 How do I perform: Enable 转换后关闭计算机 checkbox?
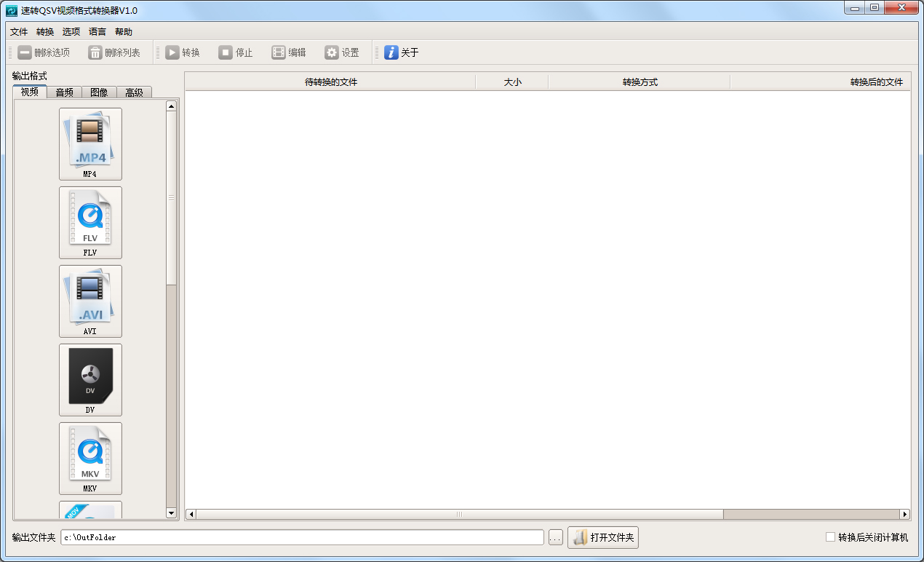[x=830, y=537]
